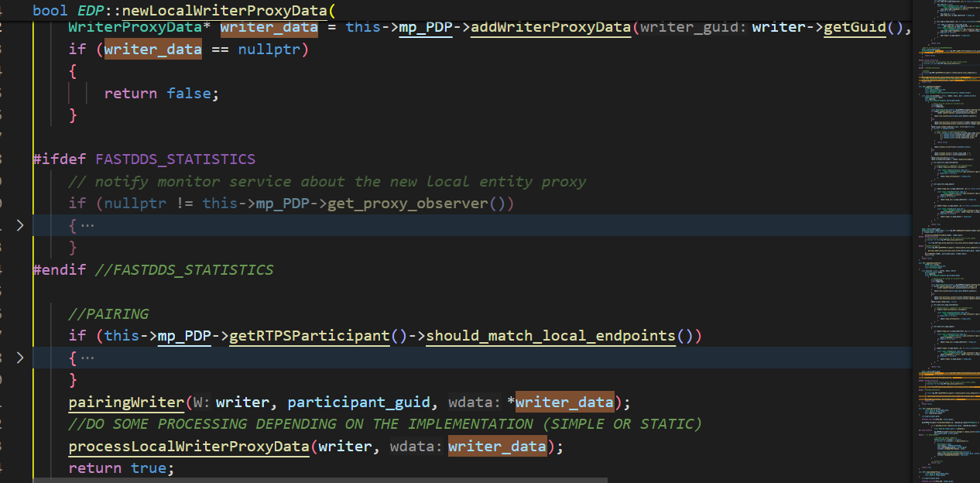The width and height of the screenshot is (980, 483).
Task: Expand the folded block under should_match_local_endpoints check
Action: [20, 358]
